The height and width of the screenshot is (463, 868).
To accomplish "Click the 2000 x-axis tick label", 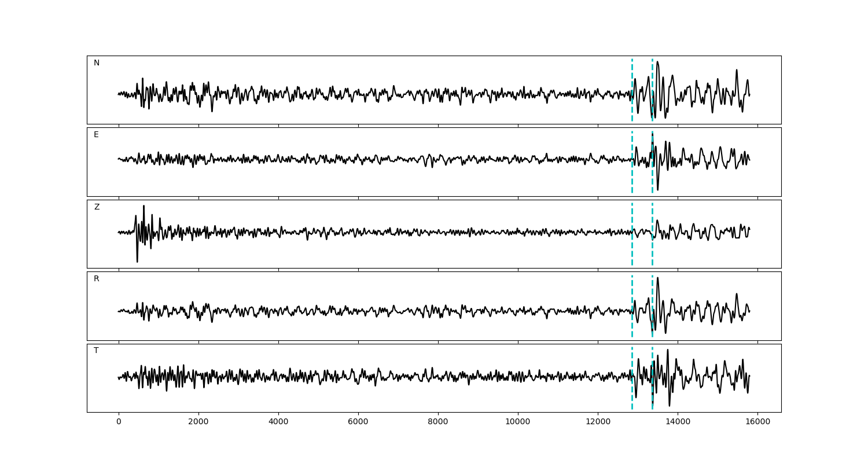I will pos(198,422).
